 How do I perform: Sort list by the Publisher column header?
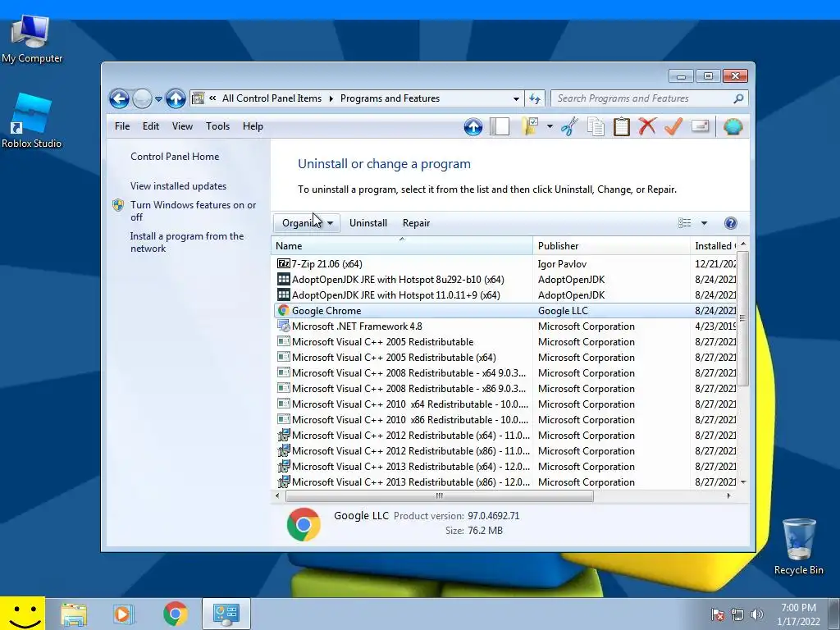pos(611,246)
